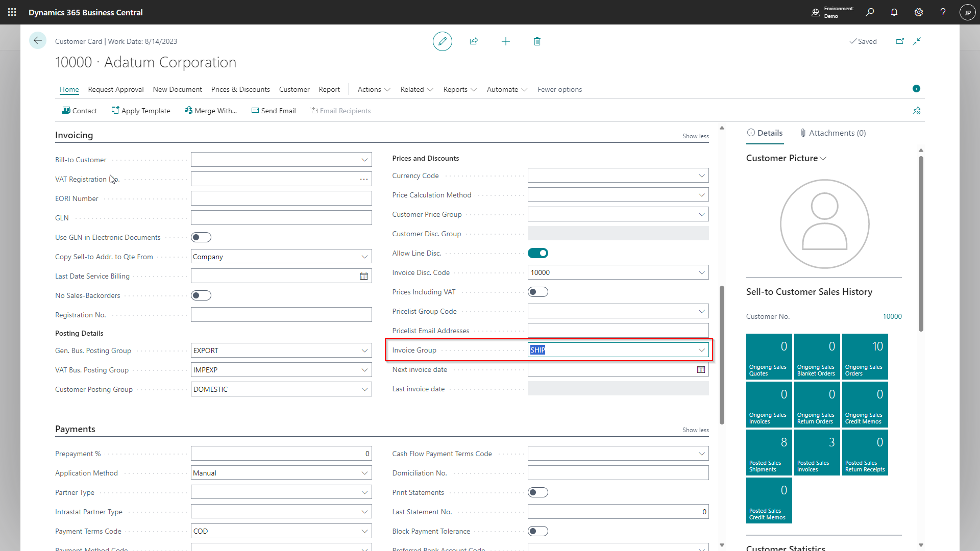The height and width of the screenshot is (551, 980).
Task: Click Merge With action
Action: [x=211, y=111]
